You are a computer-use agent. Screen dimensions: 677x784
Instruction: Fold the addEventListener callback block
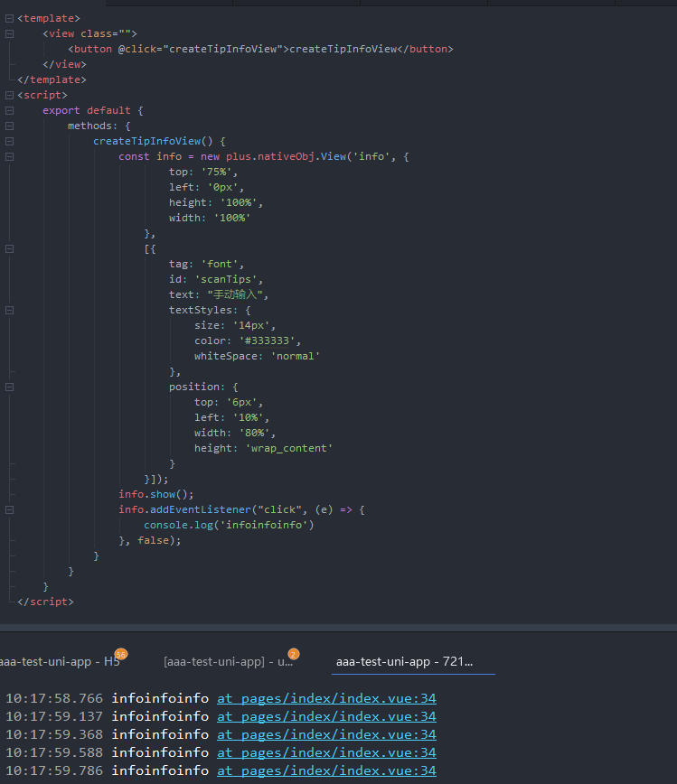click(x=9, y=510)
